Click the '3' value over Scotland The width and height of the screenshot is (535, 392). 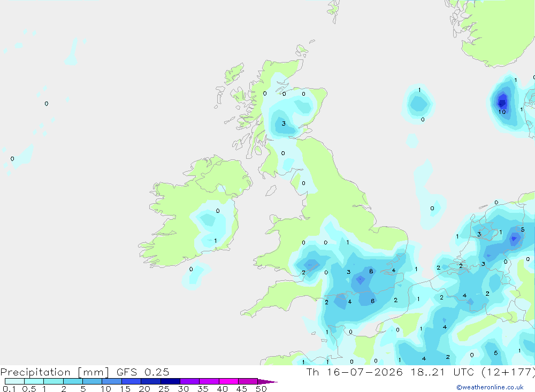coord(284,124)
